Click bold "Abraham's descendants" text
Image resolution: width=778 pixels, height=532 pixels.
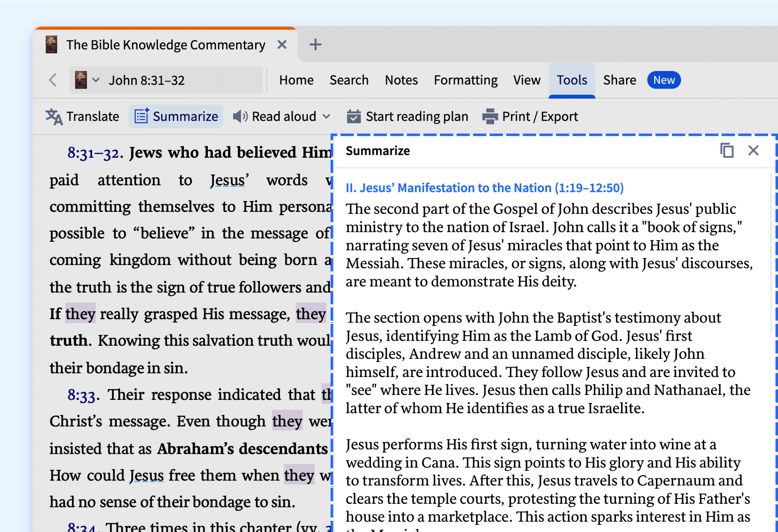242,449
